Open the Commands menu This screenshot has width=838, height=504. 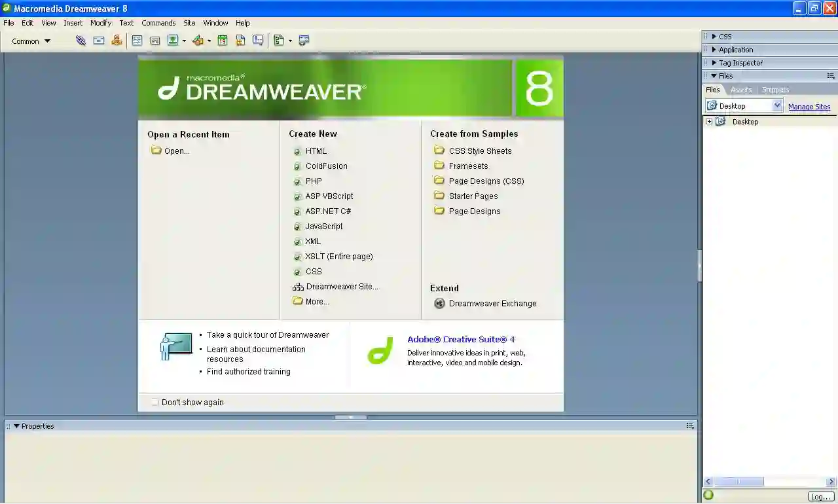click(158, 23)
